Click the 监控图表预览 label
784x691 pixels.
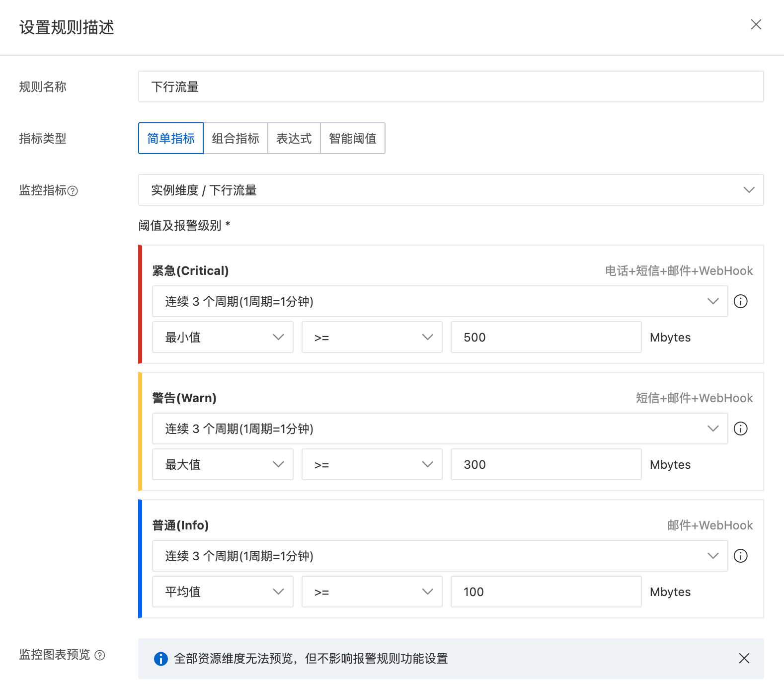coord(55,655)
